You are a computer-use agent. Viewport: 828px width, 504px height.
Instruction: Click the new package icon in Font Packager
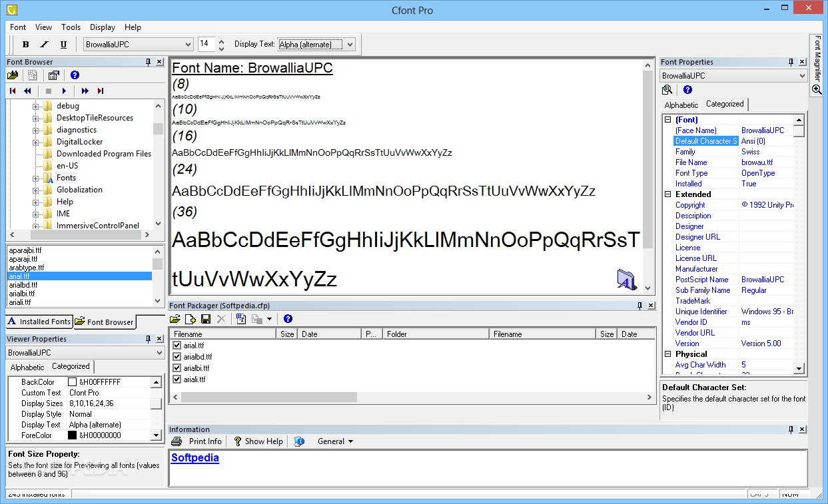coord(191,319)
